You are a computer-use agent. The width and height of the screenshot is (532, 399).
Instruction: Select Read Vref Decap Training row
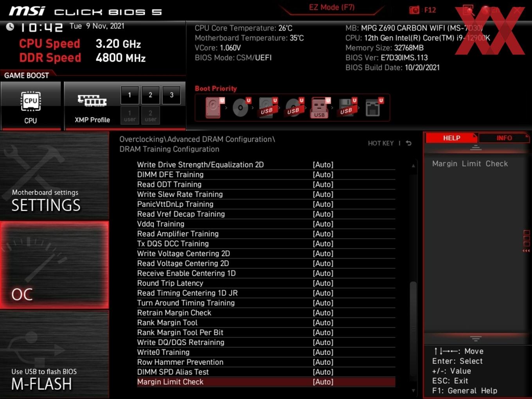[x=266, y=214]
